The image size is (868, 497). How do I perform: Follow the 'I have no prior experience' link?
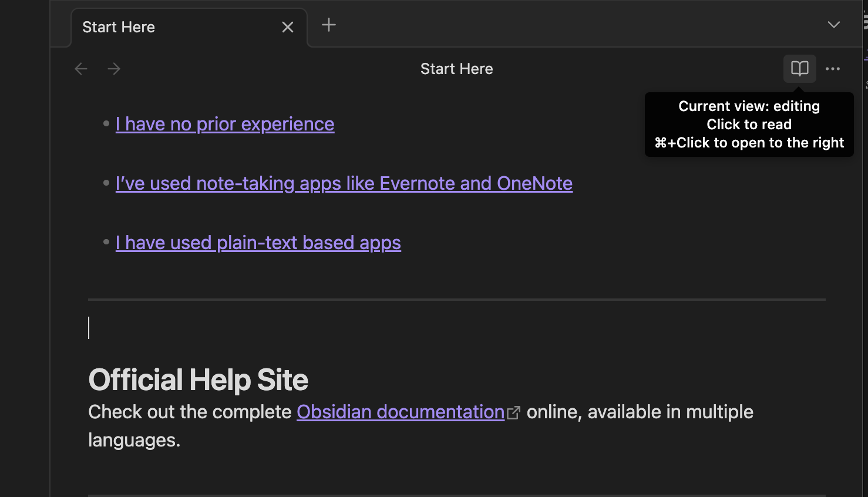(x=225, y=124)
